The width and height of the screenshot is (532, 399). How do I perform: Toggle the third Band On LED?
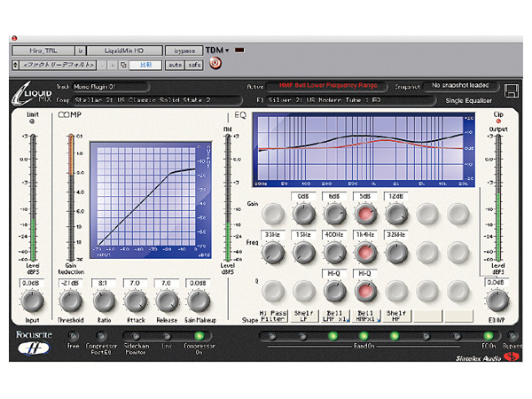(x=332, y=336)
